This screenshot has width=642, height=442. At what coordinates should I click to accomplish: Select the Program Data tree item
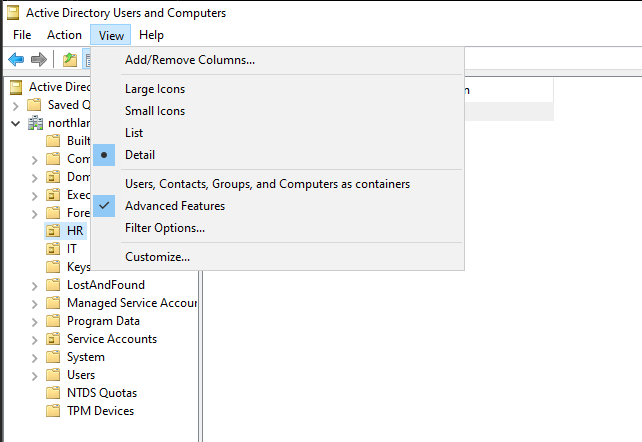point(103,321)
